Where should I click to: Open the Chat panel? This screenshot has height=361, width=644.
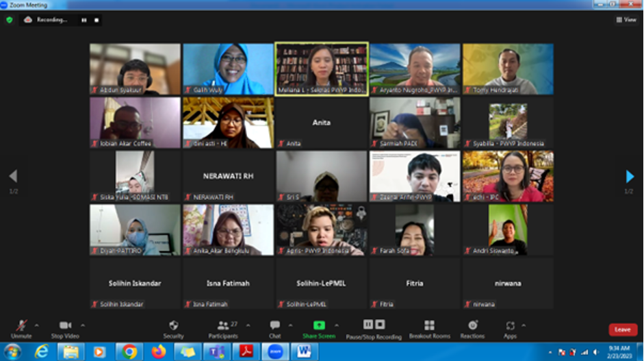click(x=274, y=326)
